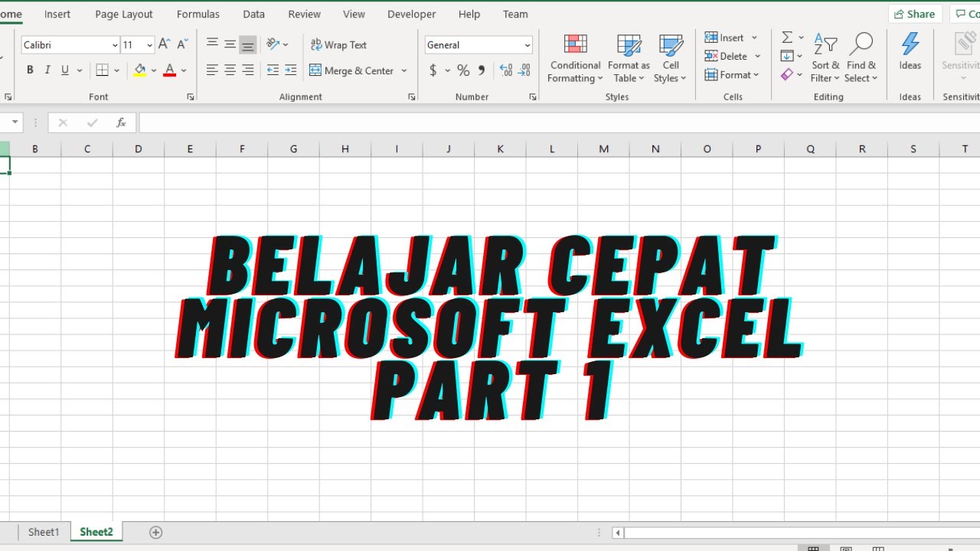
Task: Open the General number format dropdown
Action: (528, 45)
